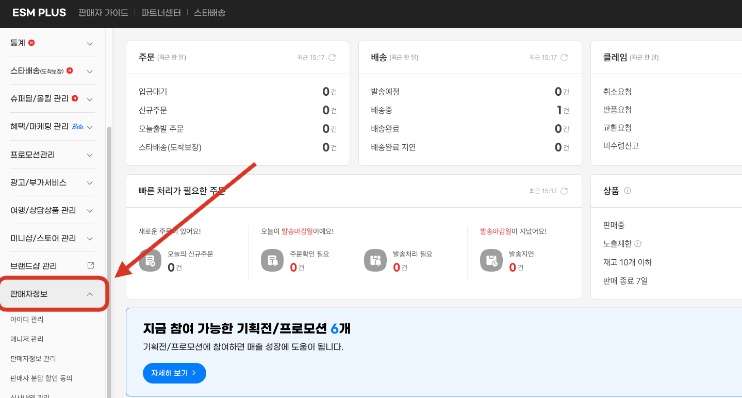
Task: Expand the 통계 menu chevron
Action: click(x=89, y=44)
